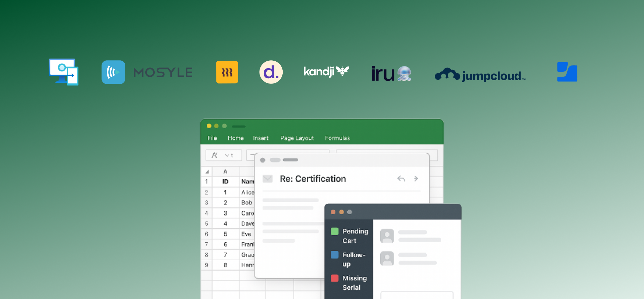This screenshot has height=299, width=644.
Task: Click the orange square logo with wavy lines
Action: click(227, 72)
